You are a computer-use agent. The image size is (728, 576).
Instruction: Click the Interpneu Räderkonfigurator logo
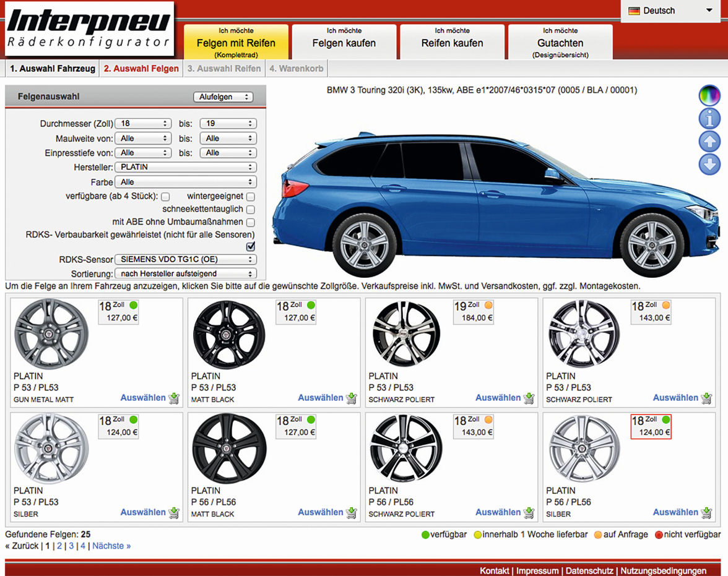[x=89, y=28]
